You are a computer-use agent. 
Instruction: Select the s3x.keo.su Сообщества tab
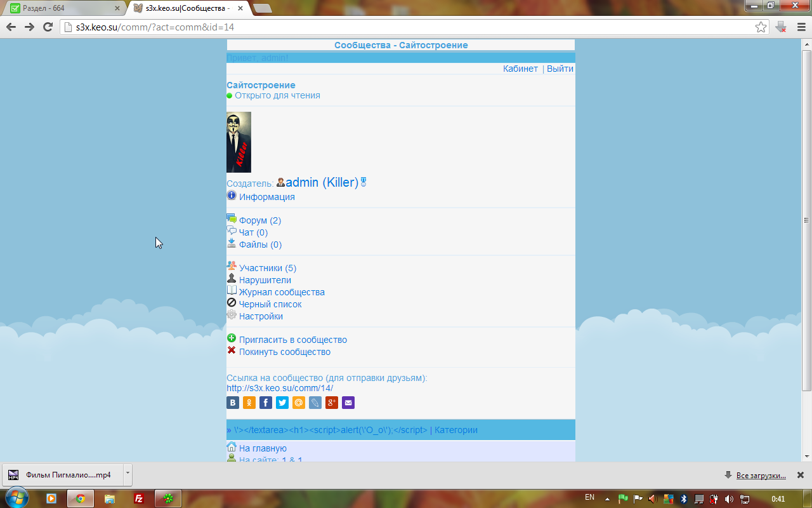(x=187, y=8)
